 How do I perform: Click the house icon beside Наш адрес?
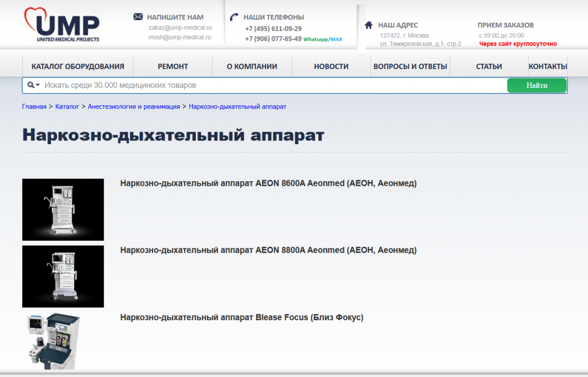(x=369, y=25)
